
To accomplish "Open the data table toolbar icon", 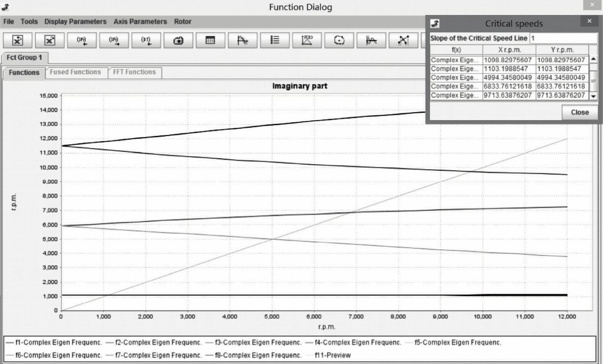I will coord(210,40).
